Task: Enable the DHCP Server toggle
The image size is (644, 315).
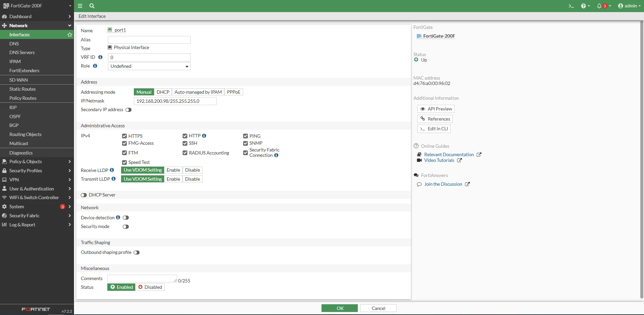Action: click(84, 195)
